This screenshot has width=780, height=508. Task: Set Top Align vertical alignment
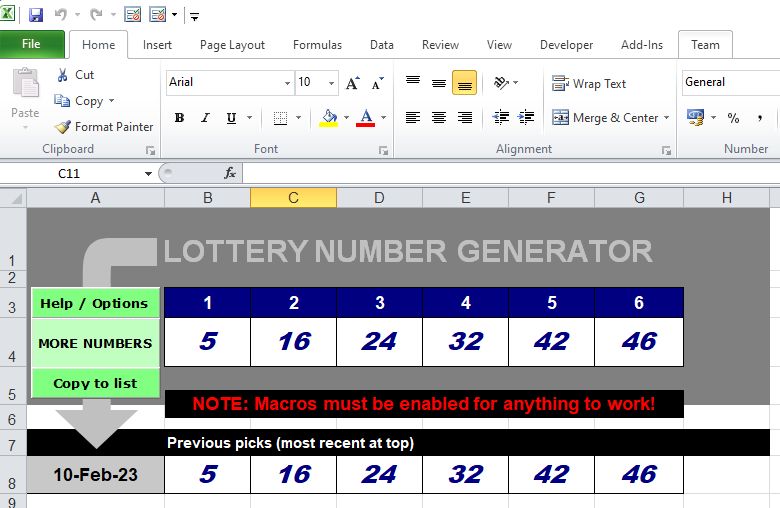click(413, 83)
